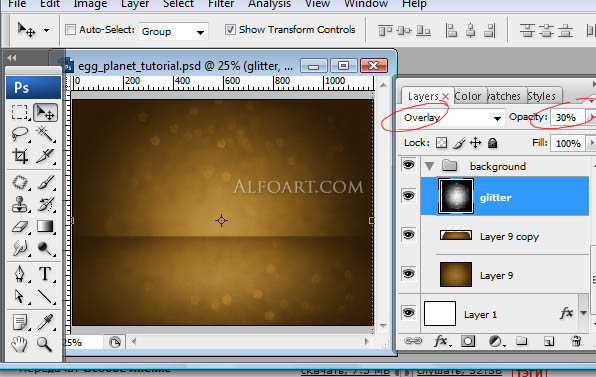Choose the Zoom tool
596x377 pixels.
44,344
